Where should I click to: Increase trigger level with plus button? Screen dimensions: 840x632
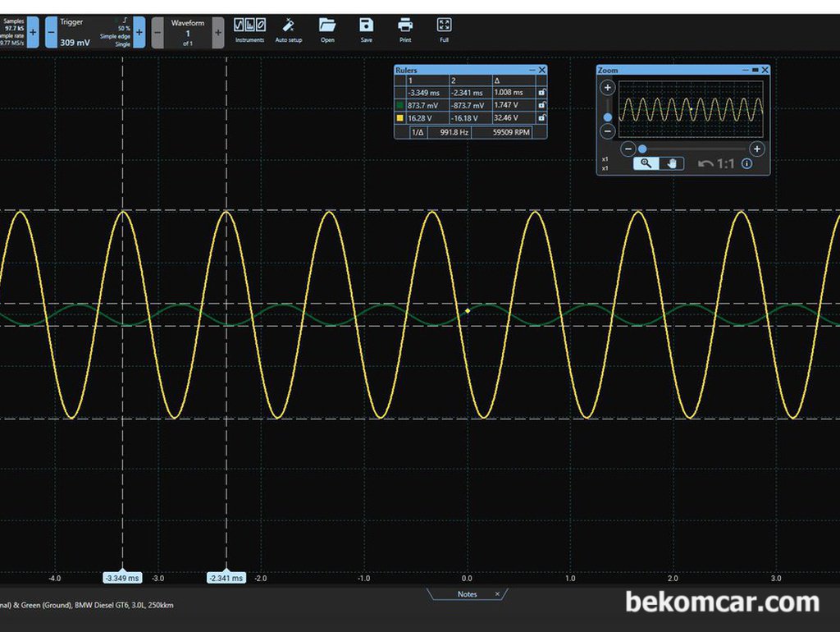[x=139, y=32]
